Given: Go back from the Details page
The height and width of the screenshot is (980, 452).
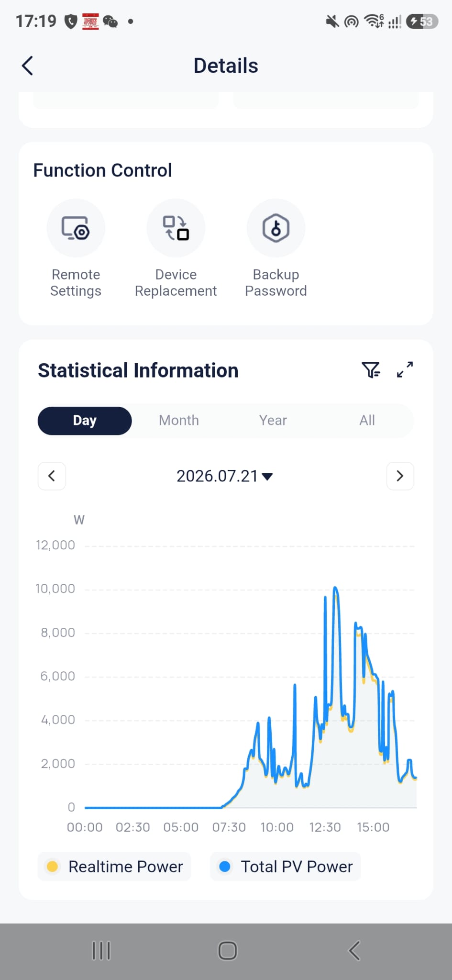Looking at the screenshot, I should click(28, 66).
